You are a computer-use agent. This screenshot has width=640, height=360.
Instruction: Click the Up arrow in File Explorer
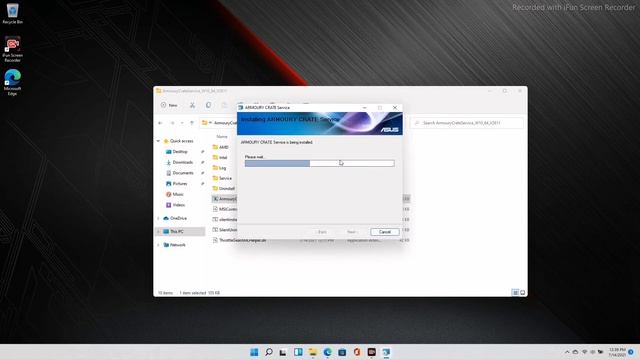click(x=192, y=123)
